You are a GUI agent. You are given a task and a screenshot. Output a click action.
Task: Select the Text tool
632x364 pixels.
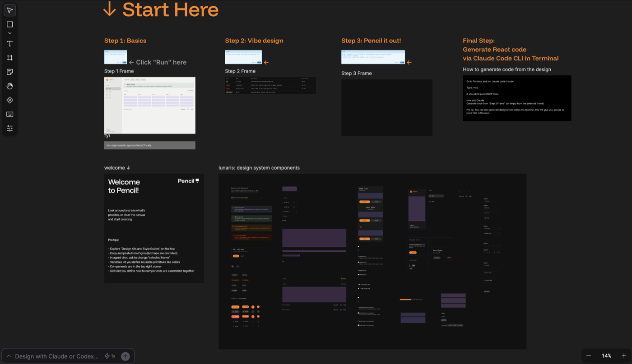click(x=10, y=44)
